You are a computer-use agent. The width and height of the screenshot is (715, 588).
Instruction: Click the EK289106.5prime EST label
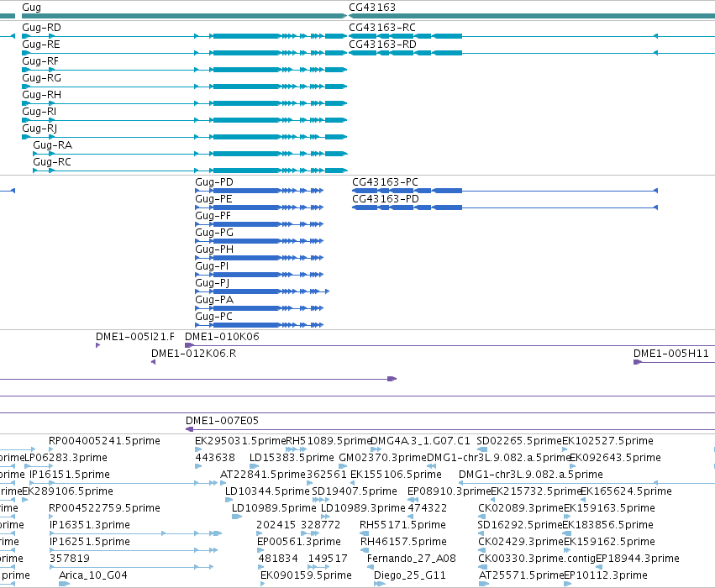click(67, 491)
